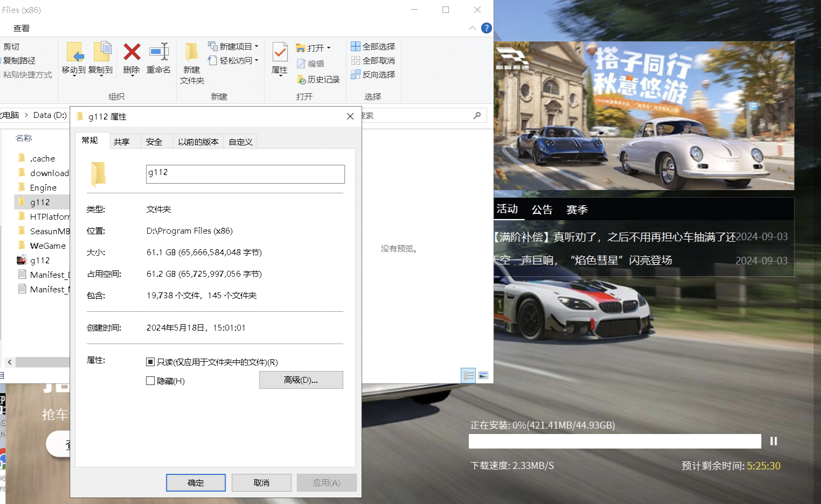Switch to large icons view
821x504 pixels.
coord(483,375)
